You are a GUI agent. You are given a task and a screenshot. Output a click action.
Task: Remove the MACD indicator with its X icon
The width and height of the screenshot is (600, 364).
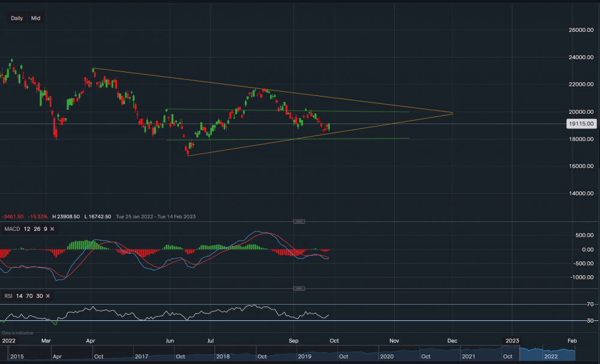(52, 229)
